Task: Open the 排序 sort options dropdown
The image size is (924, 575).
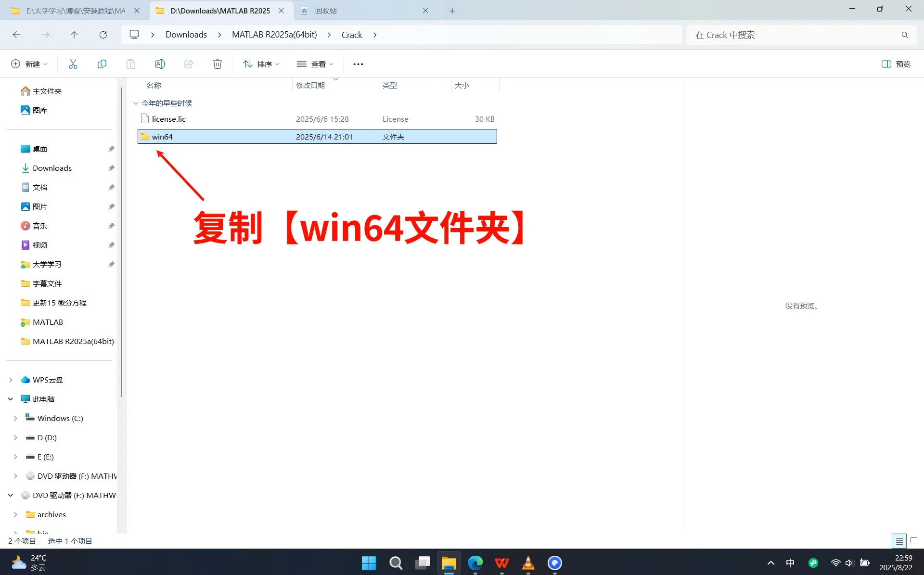Action: click(261, 64)
